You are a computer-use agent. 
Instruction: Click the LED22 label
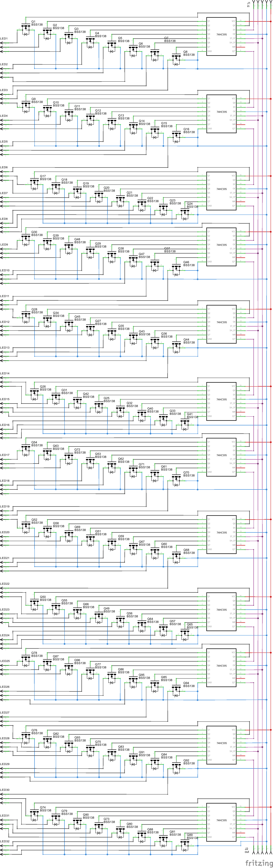tap(5, 584)
